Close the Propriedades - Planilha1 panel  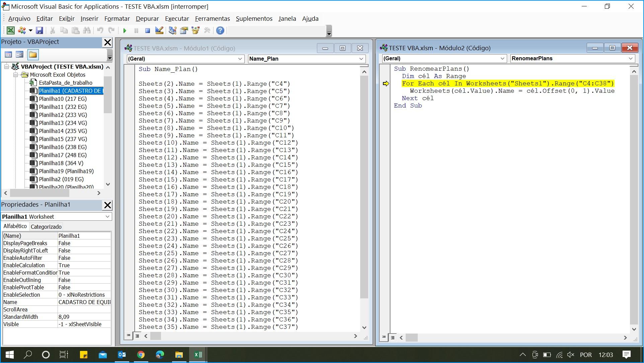coord(107,205)
